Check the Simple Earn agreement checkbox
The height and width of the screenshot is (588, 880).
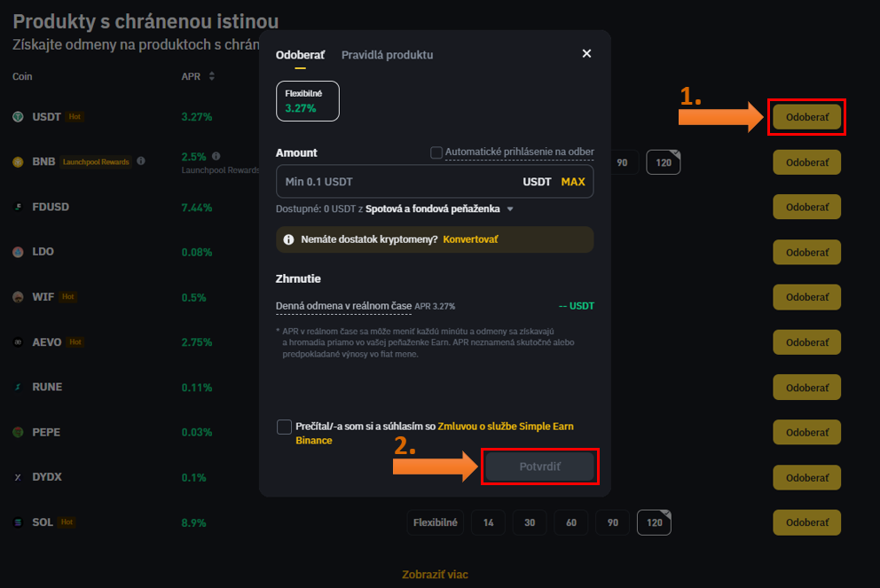click(284, 427)
